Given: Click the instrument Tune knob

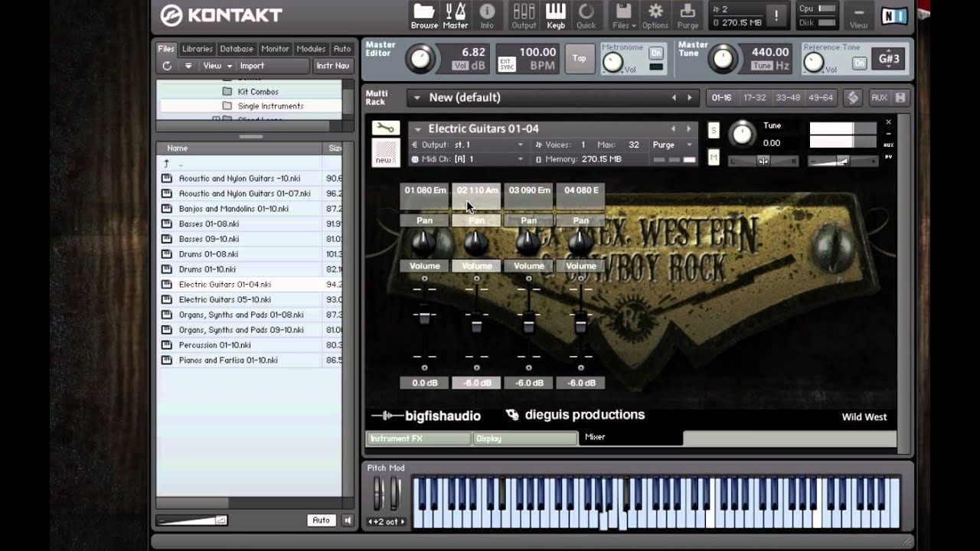Looking at the screenshot, I should [x=741, y=134].
